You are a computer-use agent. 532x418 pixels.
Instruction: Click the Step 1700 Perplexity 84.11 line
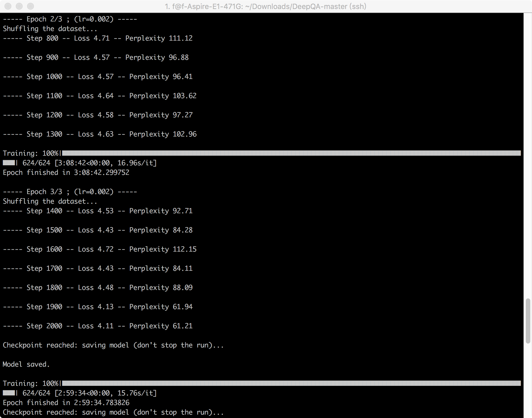(x=98, y=269)
